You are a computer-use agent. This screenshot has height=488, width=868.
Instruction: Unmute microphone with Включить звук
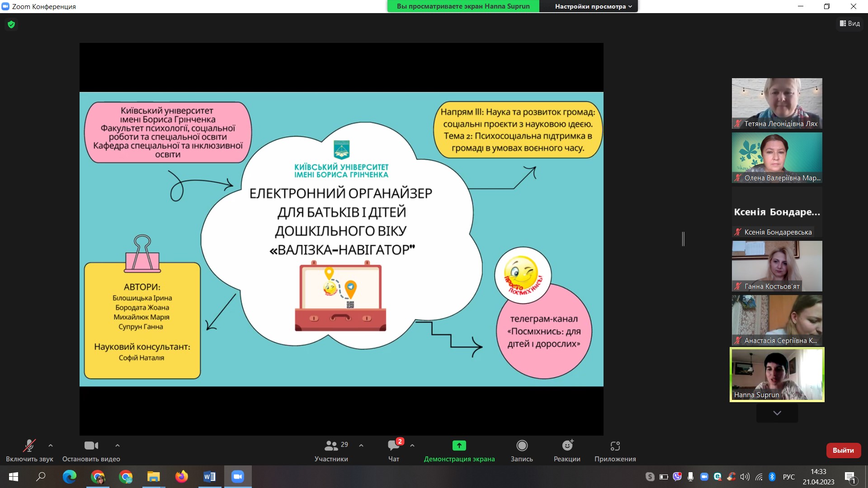click(29, 446)
